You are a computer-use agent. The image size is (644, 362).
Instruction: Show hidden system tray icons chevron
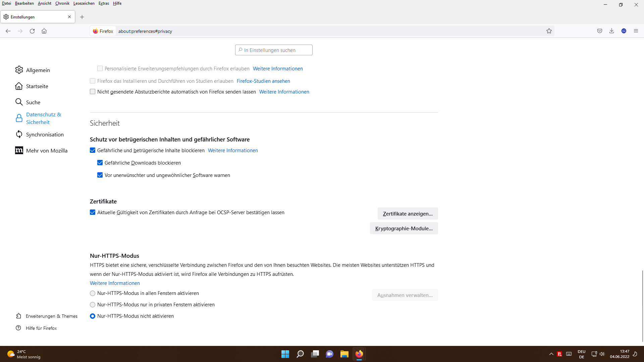coord(551,354)
